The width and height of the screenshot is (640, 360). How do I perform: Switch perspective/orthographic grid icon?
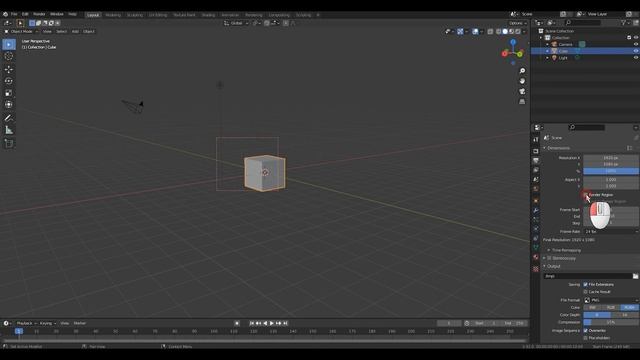click(522, 101)
